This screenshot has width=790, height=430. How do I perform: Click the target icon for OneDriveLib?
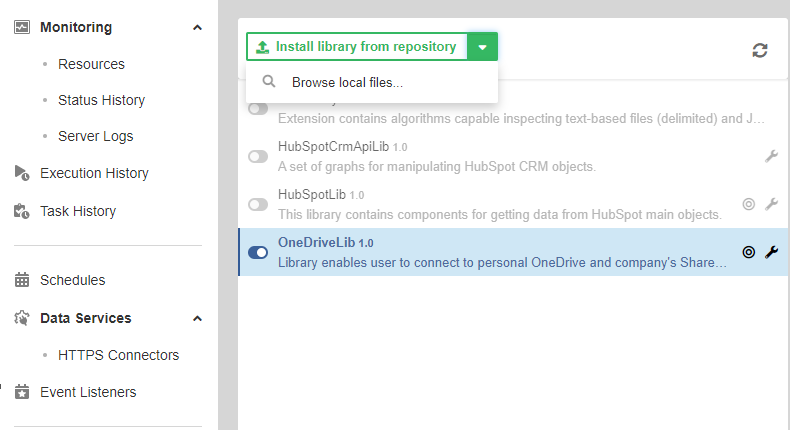[x=748, y=252]
